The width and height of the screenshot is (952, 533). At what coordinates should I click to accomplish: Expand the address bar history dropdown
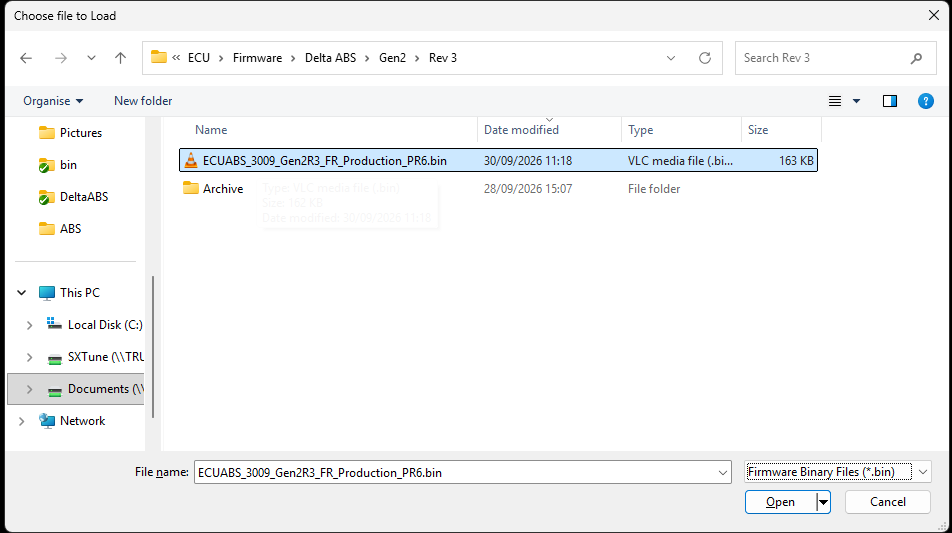click(671, 58)
